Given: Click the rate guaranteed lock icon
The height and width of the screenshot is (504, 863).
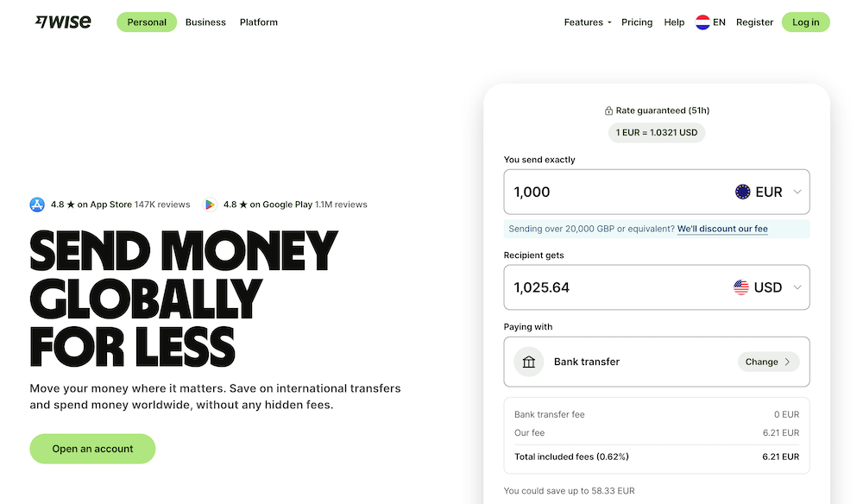Looking at the screenshot, I should coord(608,110).
